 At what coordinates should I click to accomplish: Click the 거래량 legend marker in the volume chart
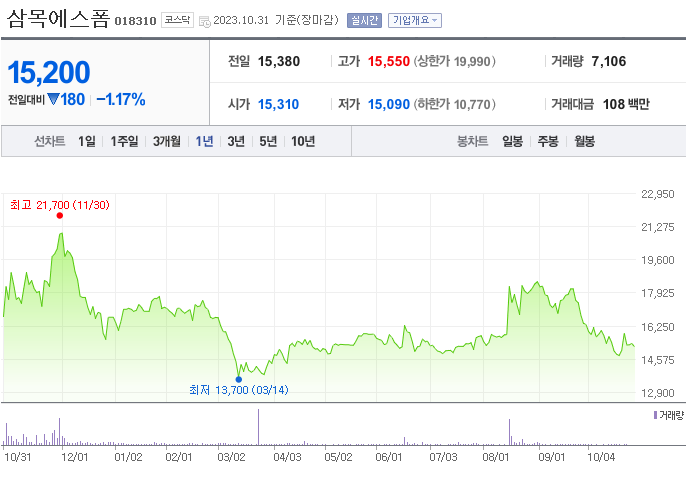coord(655,415)
